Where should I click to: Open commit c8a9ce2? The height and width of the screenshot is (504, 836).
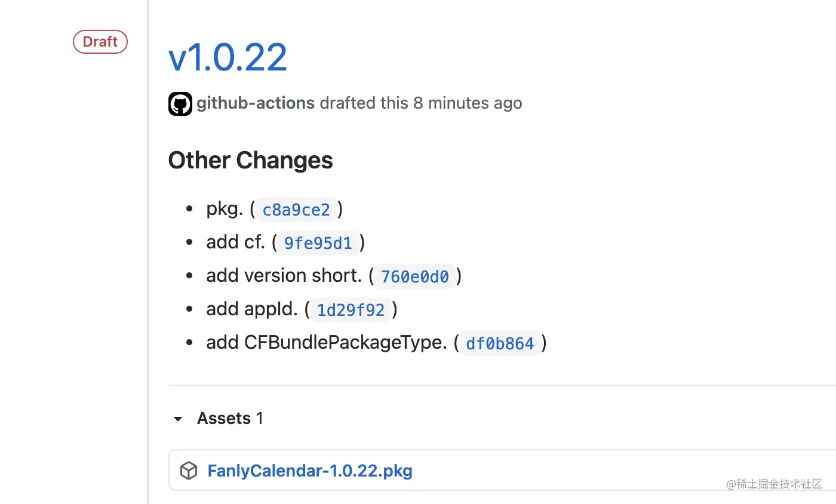pos(296,210)
